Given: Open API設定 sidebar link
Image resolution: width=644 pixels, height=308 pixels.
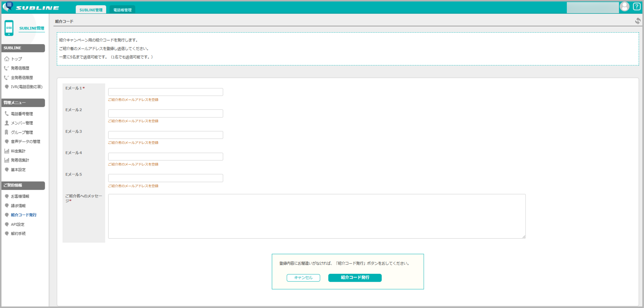Looking at the screenshot, I should click(x=17, y=224).
